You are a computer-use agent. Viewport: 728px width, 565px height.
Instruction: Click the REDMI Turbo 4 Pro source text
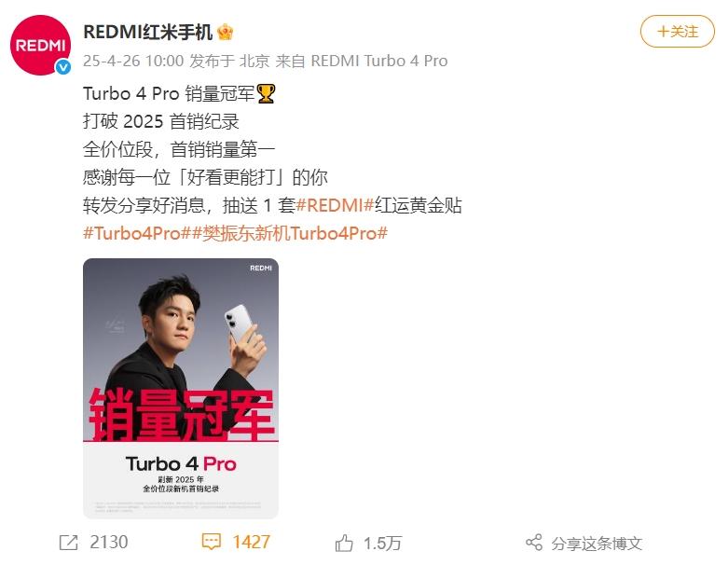point(378,61)
